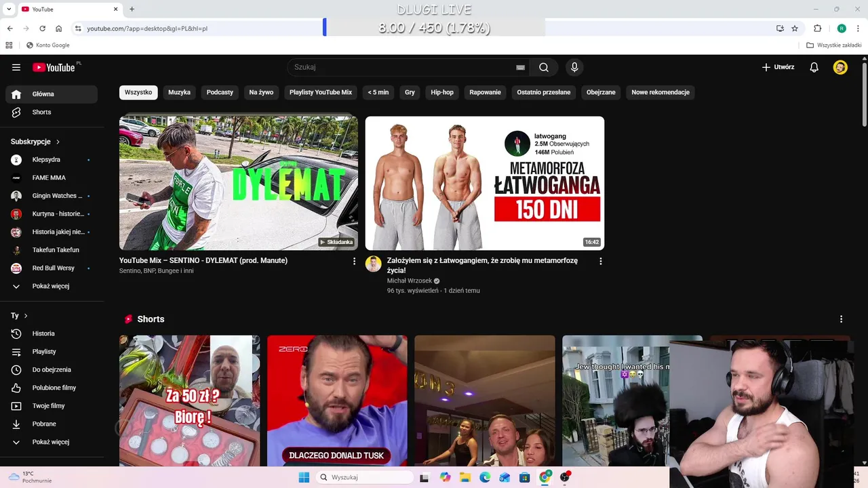Image resolution: width=868 pixels, height=488 pixels.
Task: Open the on-screen keyboard icon in search
Action: pyautogui.click(x=520, y=67)
